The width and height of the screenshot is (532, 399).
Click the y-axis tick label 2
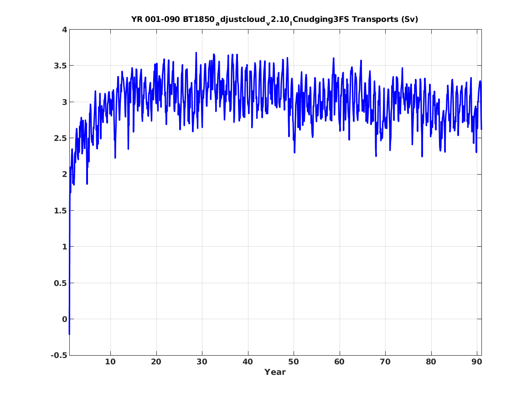(x=64, y=174)
